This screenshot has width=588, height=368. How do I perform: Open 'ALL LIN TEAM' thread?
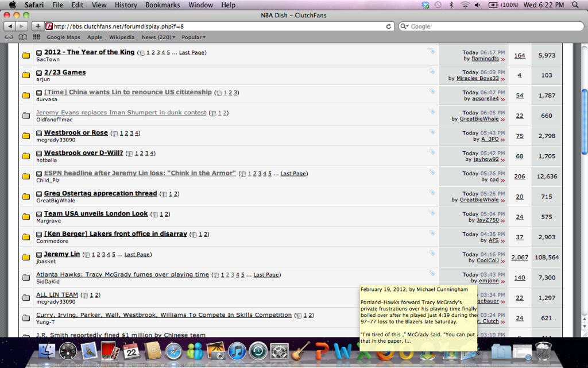pyautogui.click(x=57, y=295)
